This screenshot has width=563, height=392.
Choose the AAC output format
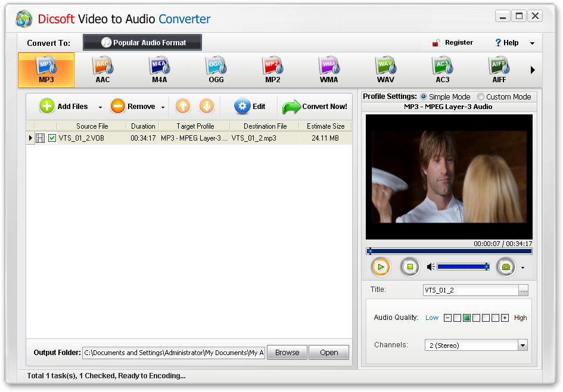(x=102, y=70)
